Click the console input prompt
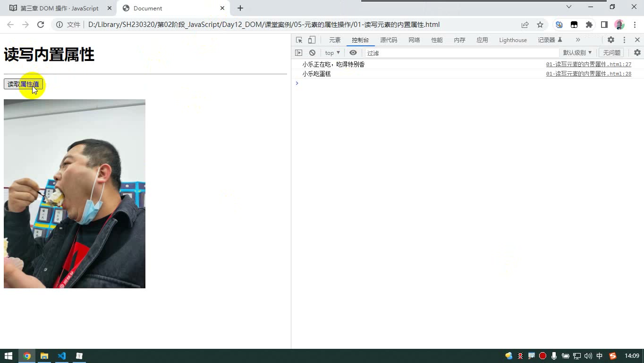 coord(470,83)
